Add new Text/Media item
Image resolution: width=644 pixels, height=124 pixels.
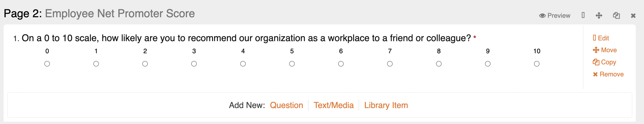(334, 105)
